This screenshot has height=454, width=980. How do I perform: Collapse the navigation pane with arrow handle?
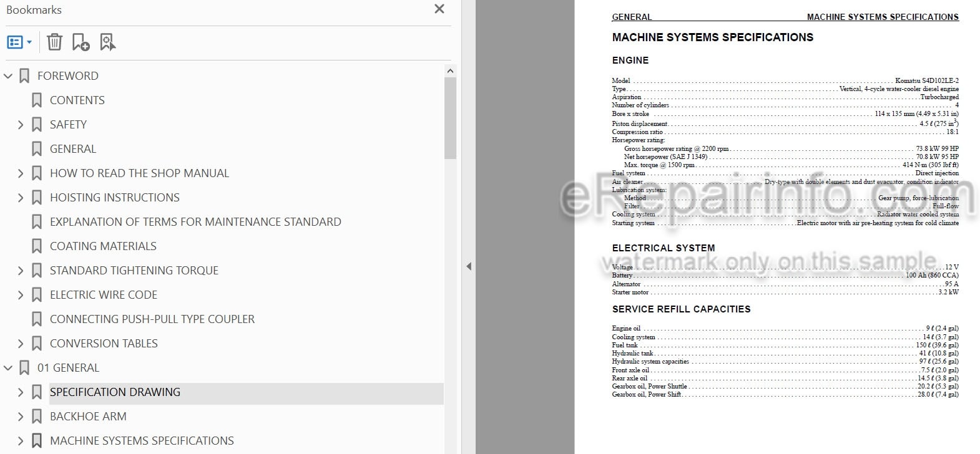click(x=469, y=266)
